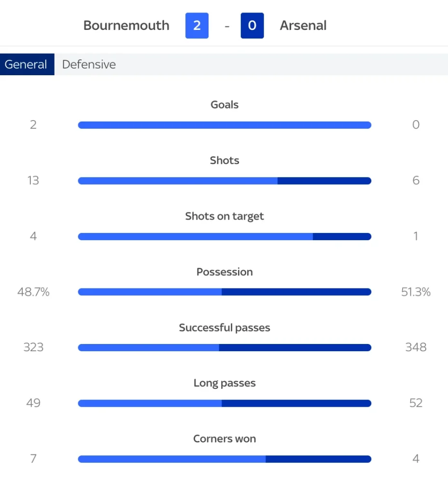Click the Shots stat bar
Viewport: 448px width, 494px height.
pos(224,180)
